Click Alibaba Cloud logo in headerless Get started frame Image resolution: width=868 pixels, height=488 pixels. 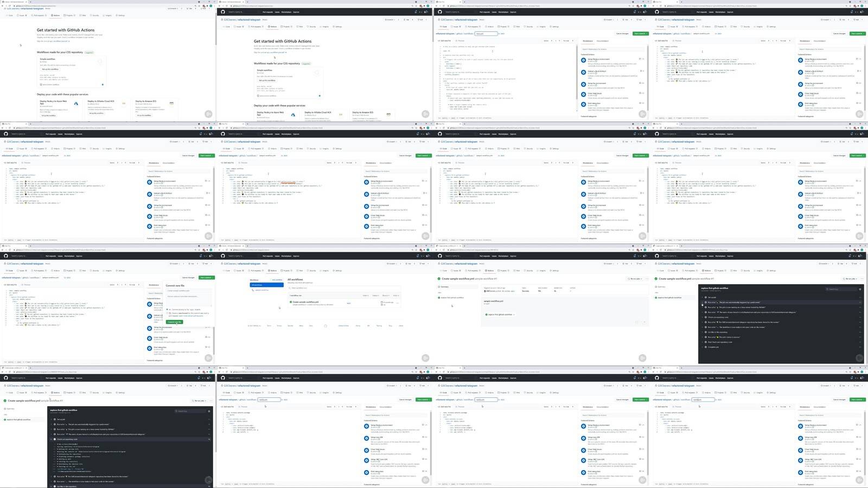pyautogui.click(x=124, y=103)
